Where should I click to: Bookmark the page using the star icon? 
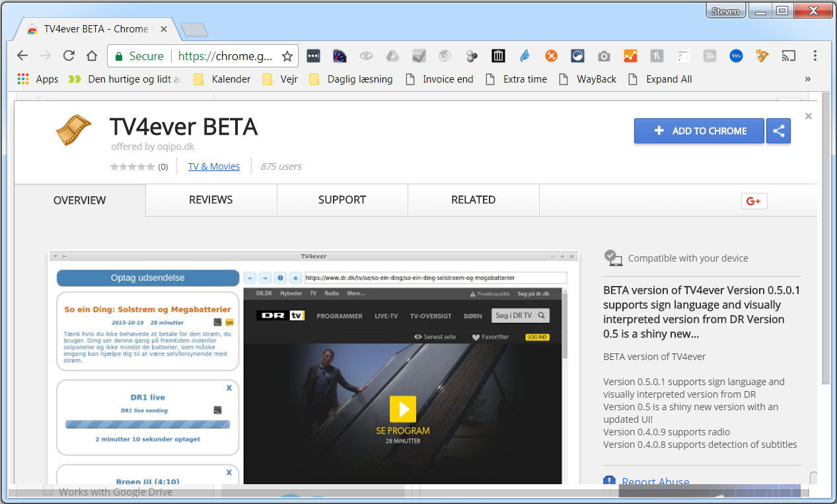pyautogui.click(x=287, y=56)
